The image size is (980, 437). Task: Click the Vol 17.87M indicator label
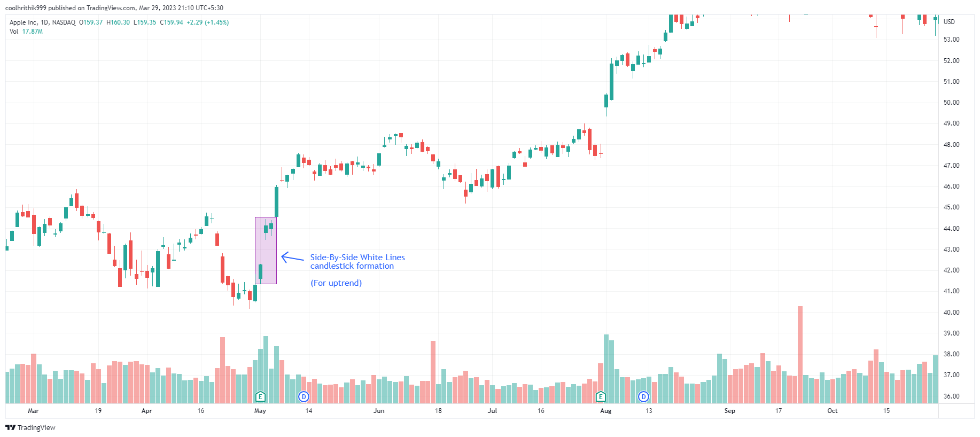coord(26,32)
